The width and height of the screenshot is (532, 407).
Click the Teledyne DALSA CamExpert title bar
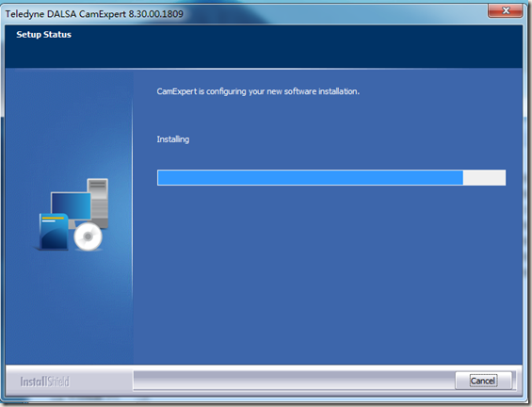pos(237,13)
